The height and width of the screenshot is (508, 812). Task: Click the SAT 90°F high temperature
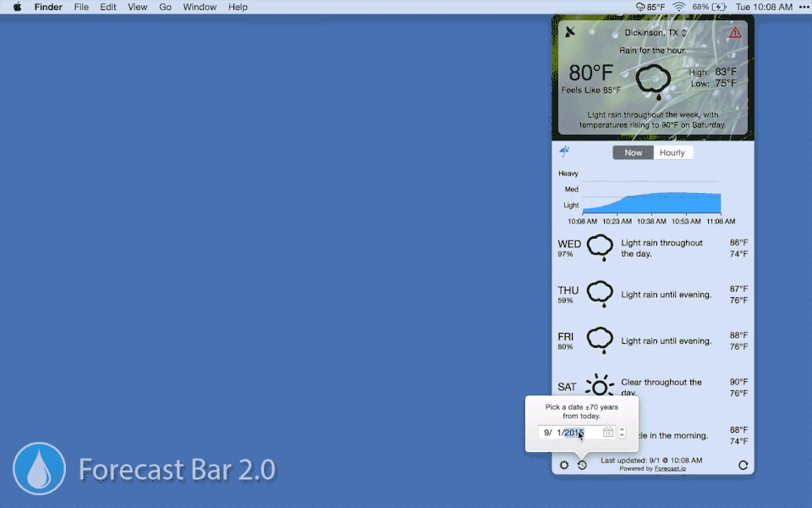coord(738,382)
